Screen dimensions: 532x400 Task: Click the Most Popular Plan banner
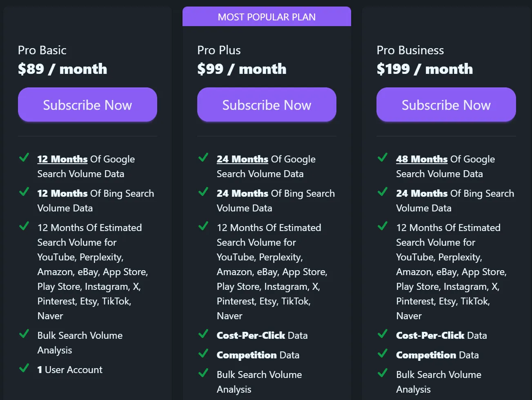coord(267,17)
